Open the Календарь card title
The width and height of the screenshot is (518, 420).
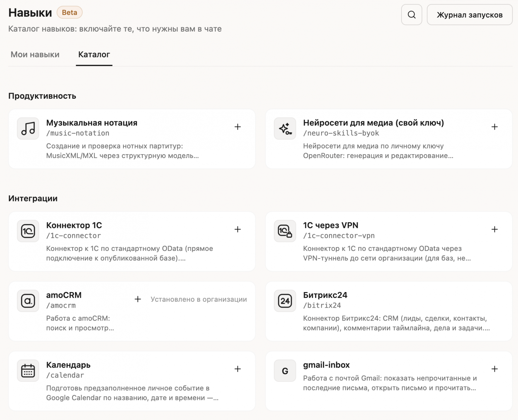68,365
